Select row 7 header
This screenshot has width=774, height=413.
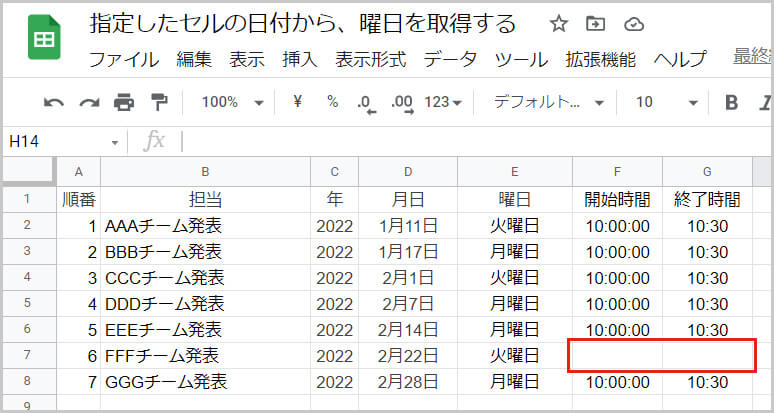point(30,356)
